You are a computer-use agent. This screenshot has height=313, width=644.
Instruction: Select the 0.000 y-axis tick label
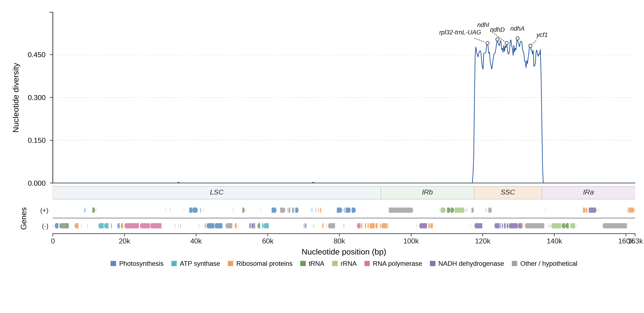point(37,183)
